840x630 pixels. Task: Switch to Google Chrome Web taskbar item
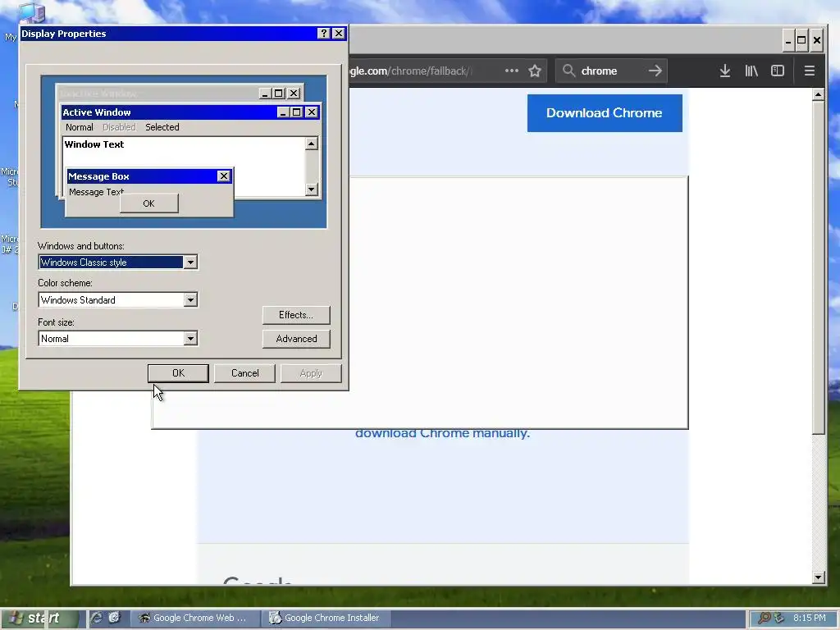point(196,619)
